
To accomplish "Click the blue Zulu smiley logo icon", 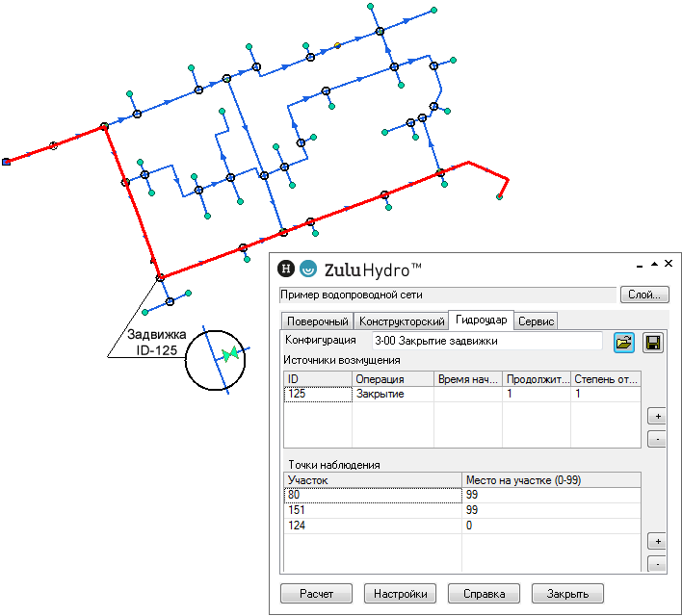I will coord(308,269).
